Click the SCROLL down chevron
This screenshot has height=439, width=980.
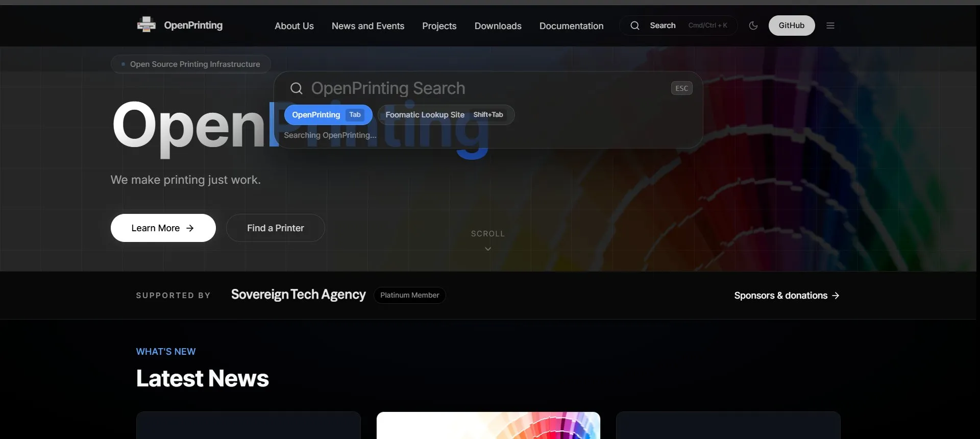click(x=488, y=249)
